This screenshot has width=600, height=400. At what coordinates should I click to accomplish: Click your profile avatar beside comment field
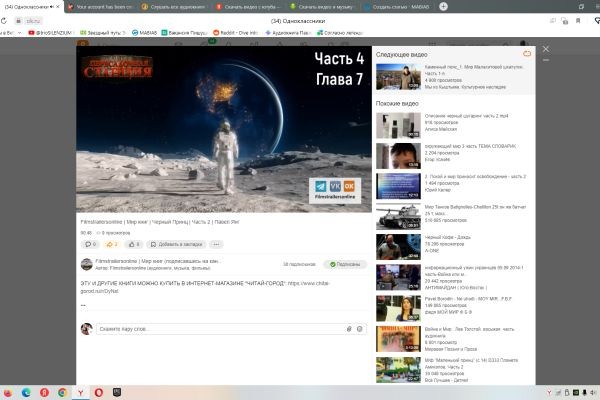pos(87,328)
